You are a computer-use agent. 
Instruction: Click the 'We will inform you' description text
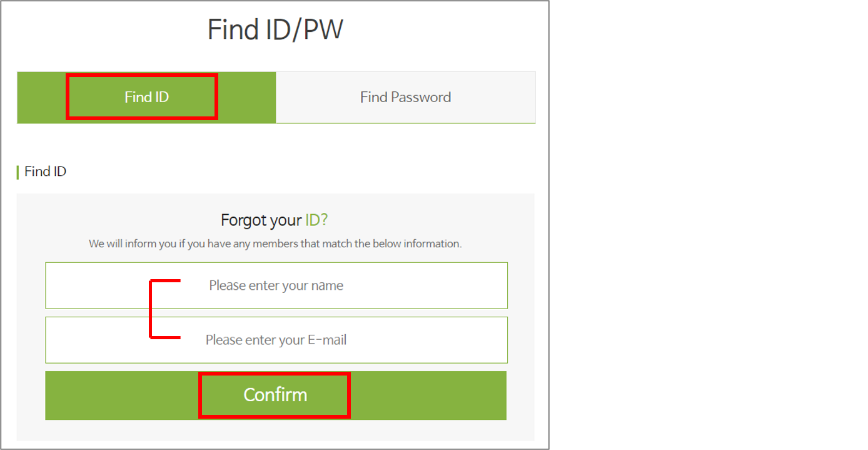tap(275, 243)
